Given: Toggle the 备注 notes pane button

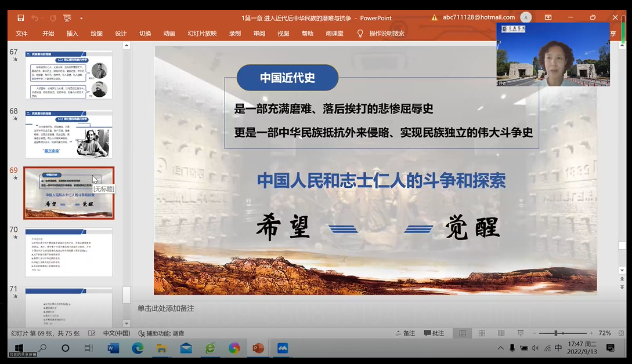Looking at the screenshot, I should click(405, 333).
